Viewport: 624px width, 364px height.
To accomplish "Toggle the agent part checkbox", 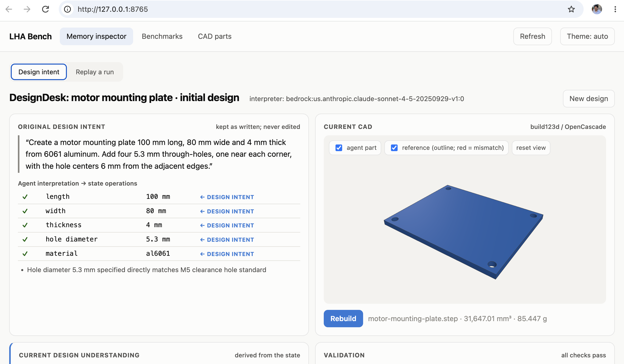I will pos(339,148).
